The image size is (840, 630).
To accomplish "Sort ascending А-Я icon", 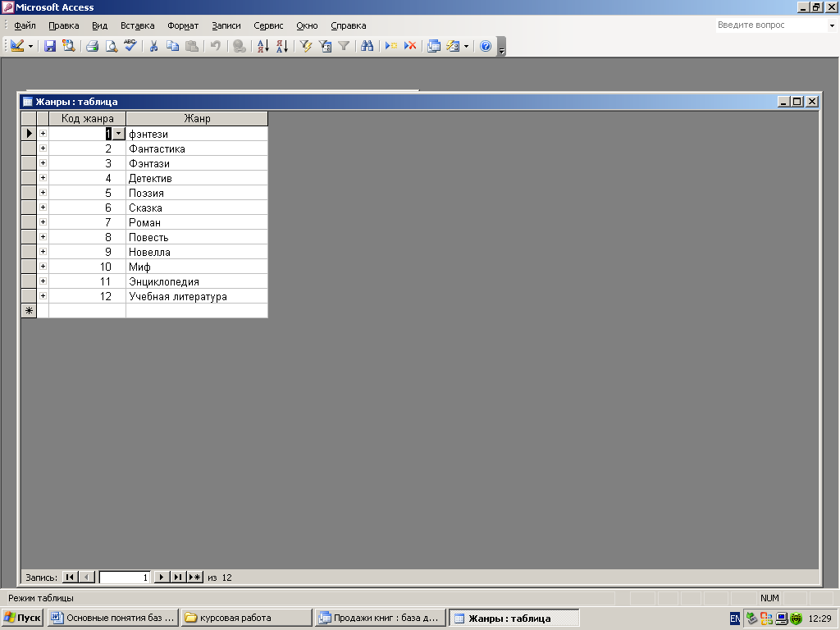I will click(x=262, y=46).
